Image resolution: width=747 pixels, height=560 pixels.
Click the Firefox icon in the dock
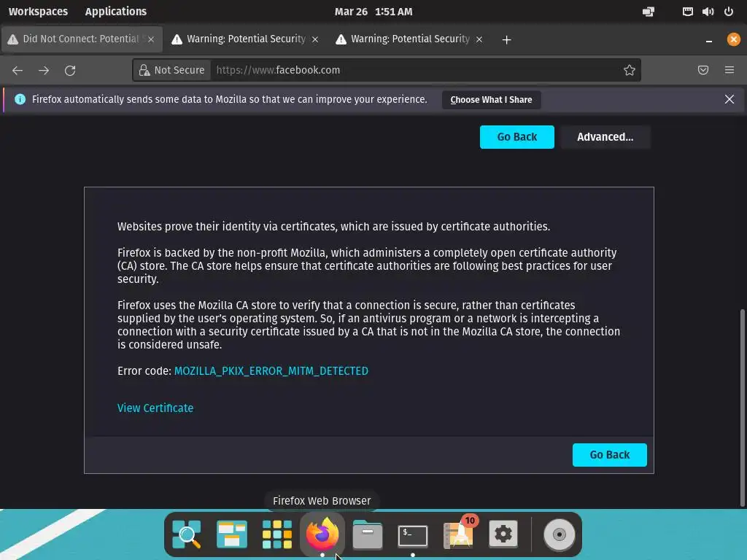point(322,534)
